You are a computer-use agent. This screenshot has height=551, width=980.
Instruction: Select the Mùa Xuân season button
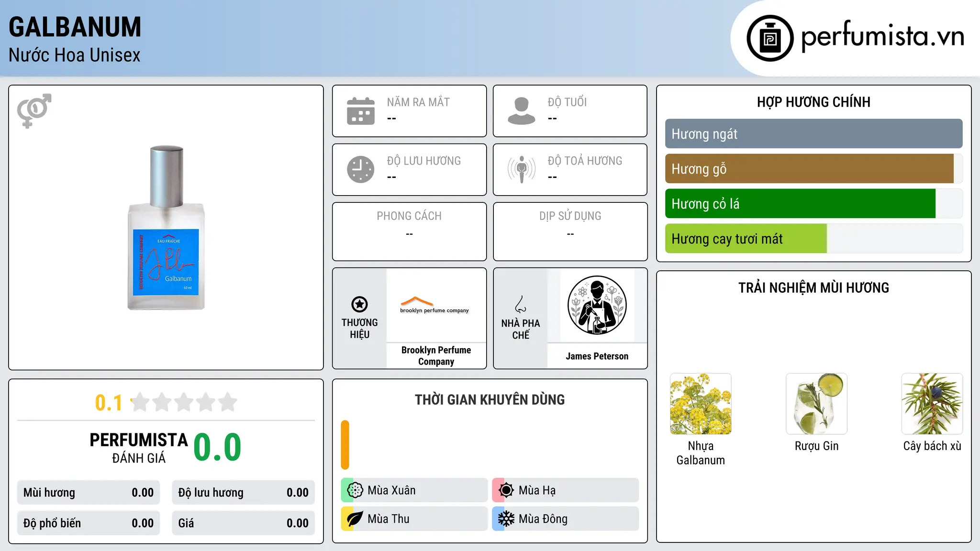point(414,490)
